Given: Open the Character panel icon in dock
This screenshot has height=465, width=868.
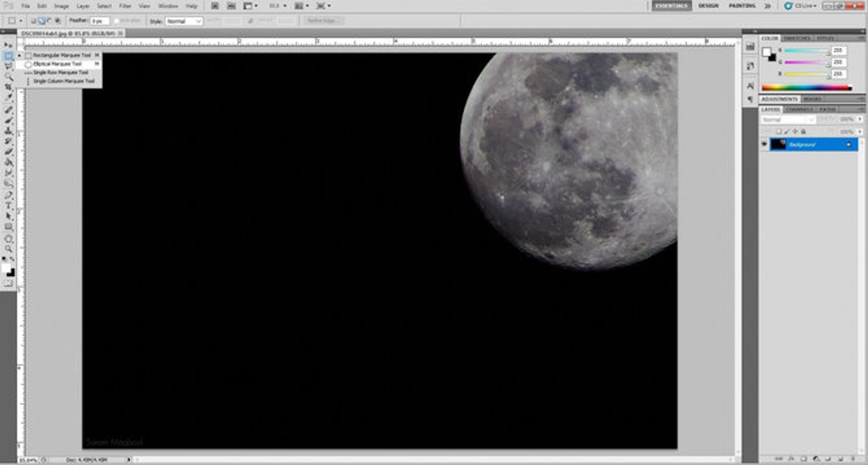Looking at the screenshot, I should pos(750,86).
